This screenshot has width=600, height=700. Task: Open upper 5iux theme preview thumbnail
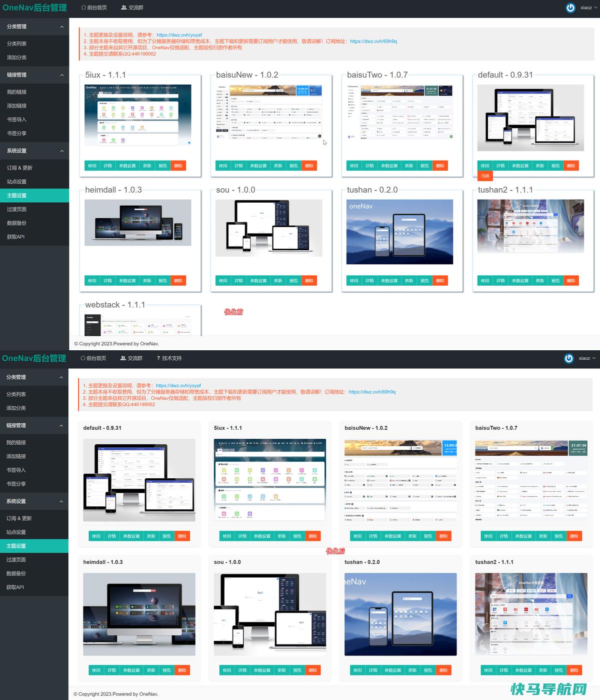pyautogui.click(x=138, y=115)
